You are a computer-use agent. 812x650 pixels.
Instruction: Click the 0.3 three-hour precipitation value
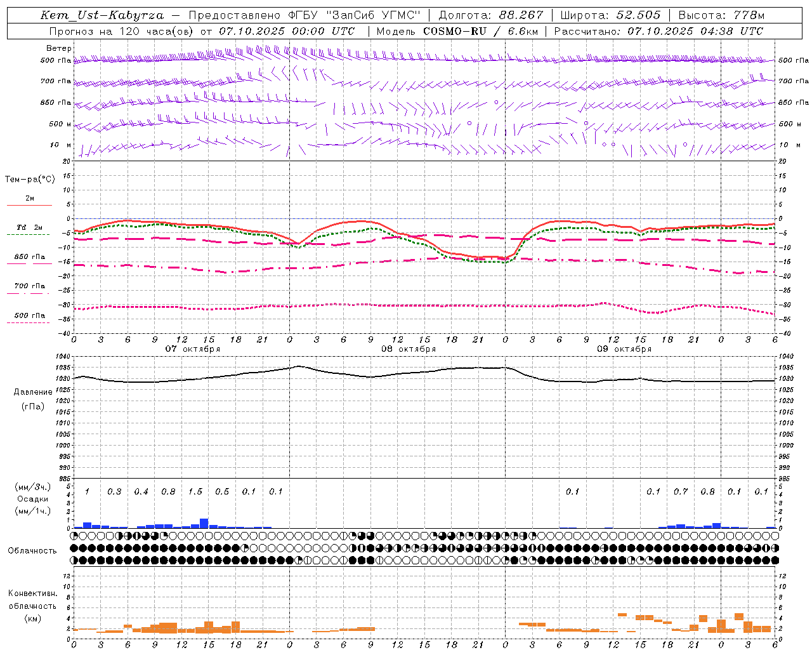tap(114, 492)
